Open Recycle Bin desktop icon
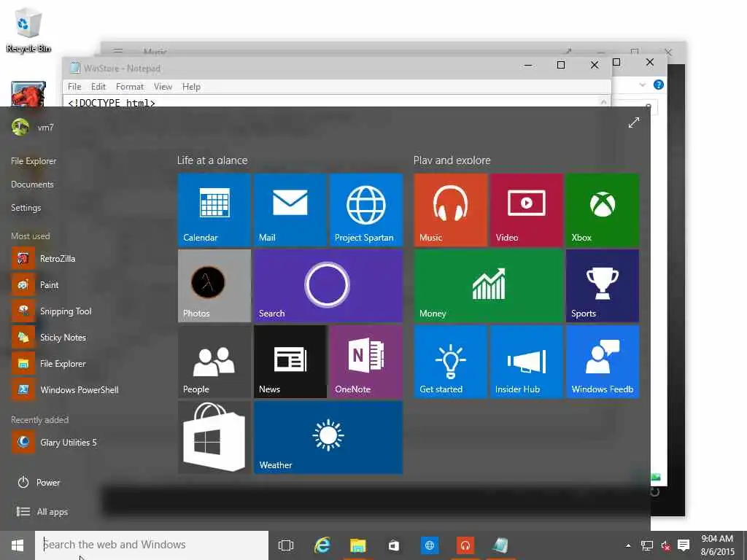The height and width of the screenshot is (560, 747). click(x=28, y=30)
